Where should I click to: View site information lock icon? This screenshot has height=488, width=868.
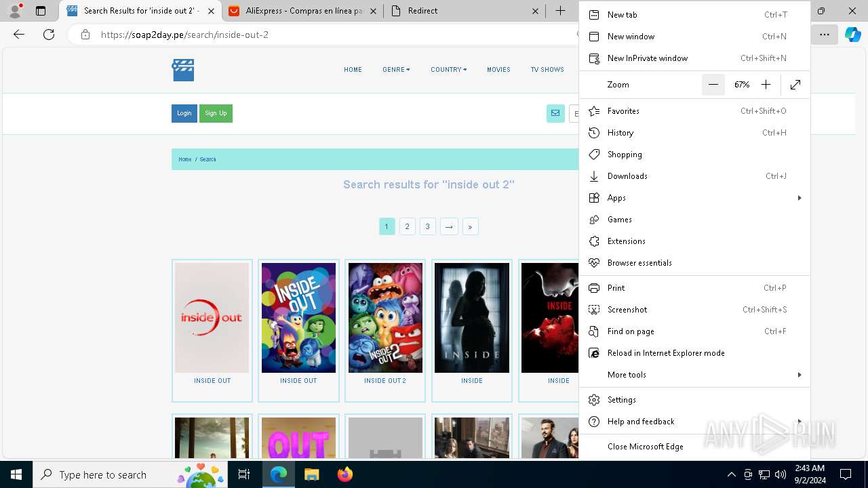pyautogui.click(x=85, y=35)
